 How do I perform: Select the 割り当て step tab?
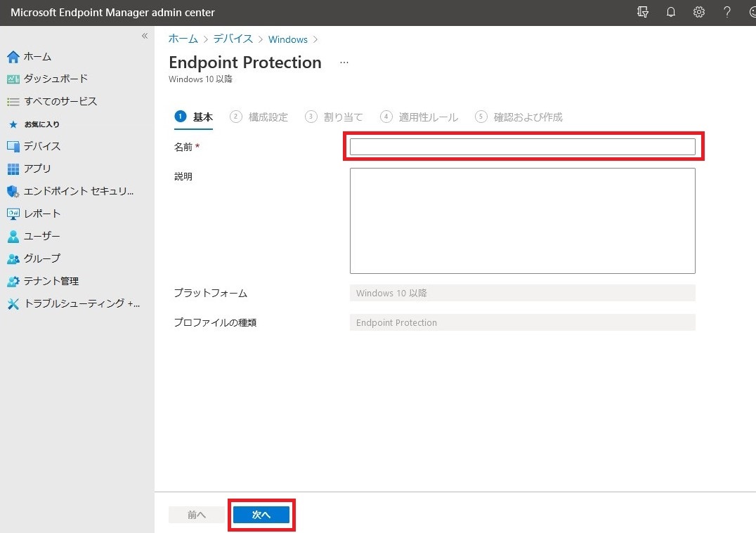click(x=334, y=117)
